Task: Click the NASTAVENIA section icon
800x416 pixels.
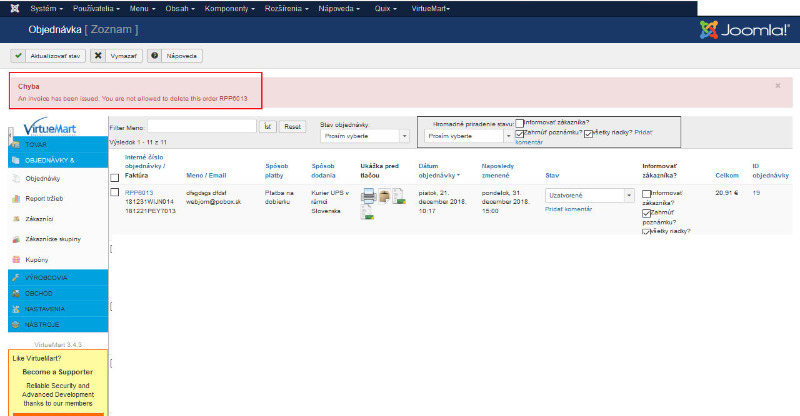Action: pos(16,309)
